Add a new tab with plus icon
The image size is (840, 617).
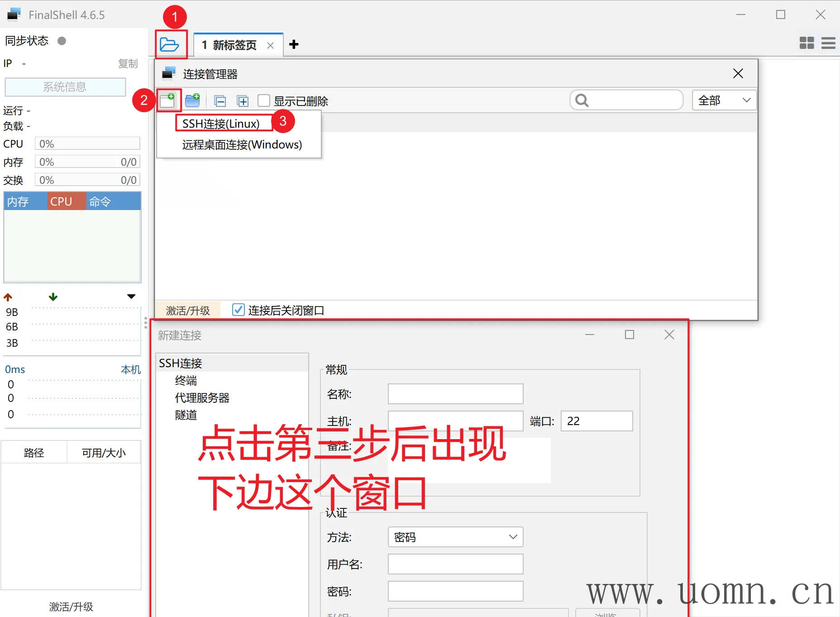294,44
